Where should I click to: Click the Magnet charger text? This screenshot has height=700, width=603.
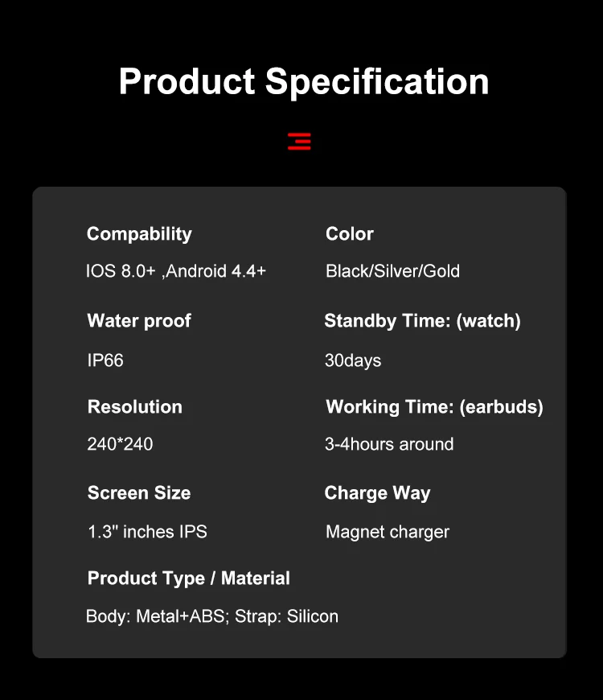(x=388, y=532)
